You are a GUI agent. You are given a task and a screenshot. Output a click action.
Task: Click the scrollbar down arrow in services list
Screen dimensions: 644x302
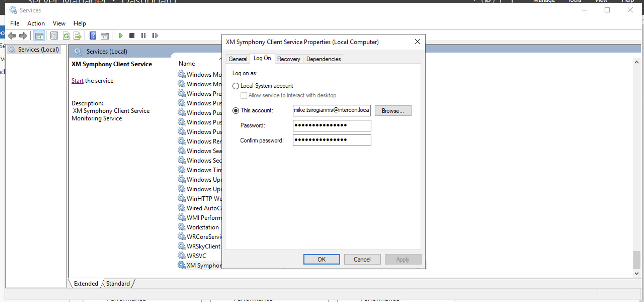point(637,274)
